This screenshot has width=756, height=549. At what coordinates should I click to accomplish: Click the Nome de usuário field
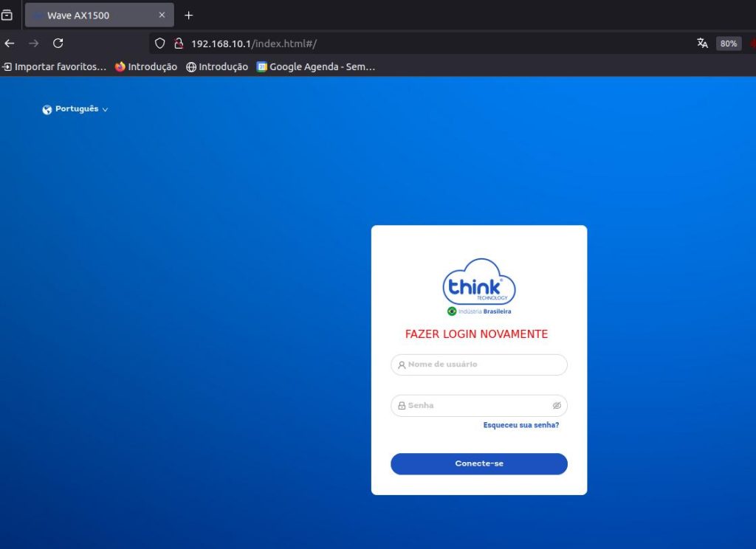pyautogui.click(x=478, y=365)
